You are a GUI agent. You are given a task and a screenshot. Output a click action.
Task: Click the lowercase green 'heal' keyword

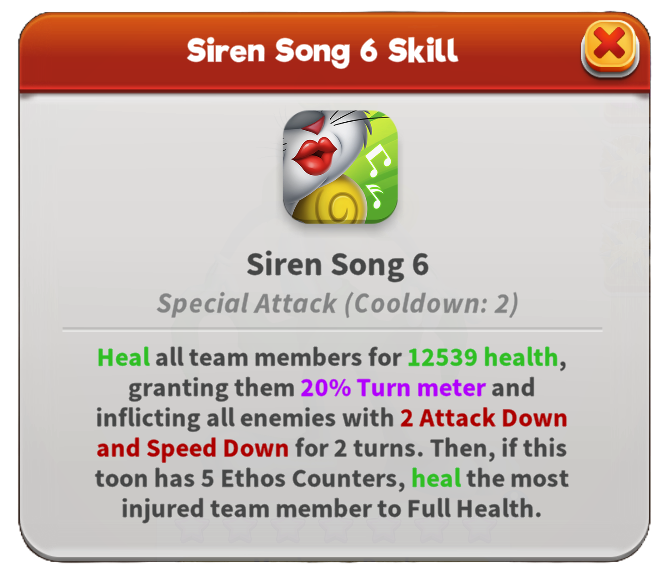(x=436, y=478)
